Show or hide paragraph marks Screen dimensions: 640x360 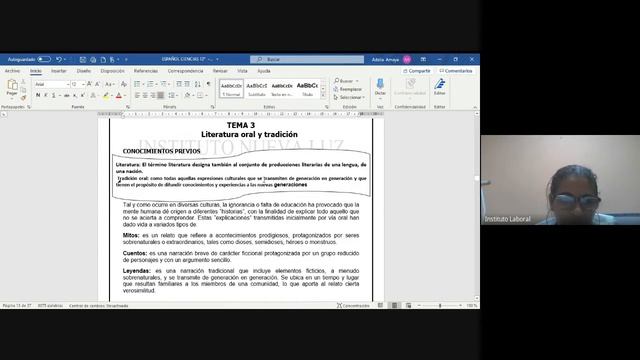209,84
